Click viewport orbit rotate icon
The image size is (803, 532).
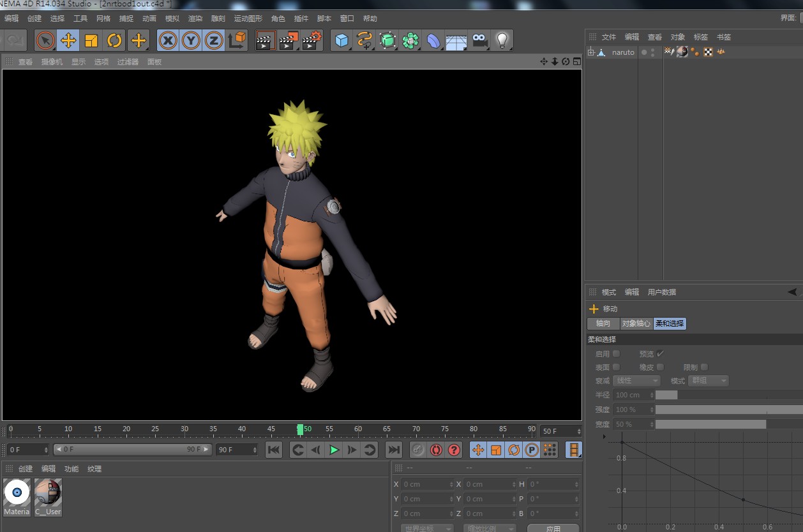pos(566,62)
